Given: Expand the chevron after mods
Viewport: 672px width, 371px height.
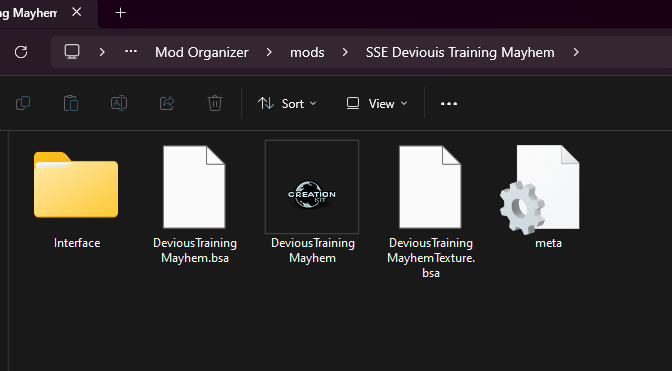Looking at the screenshot, I should [345, 52].
